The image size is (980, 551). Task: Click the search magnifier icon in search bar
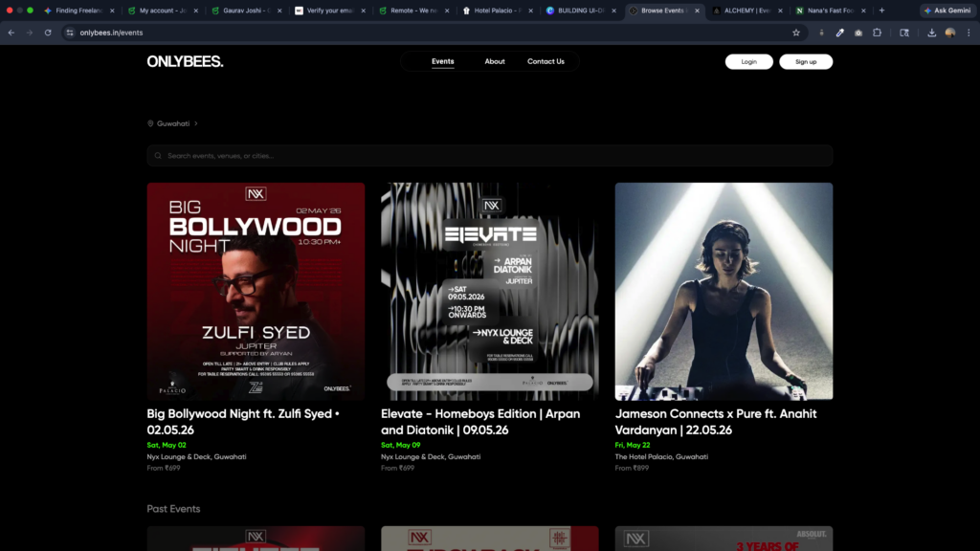coord(158,156)
